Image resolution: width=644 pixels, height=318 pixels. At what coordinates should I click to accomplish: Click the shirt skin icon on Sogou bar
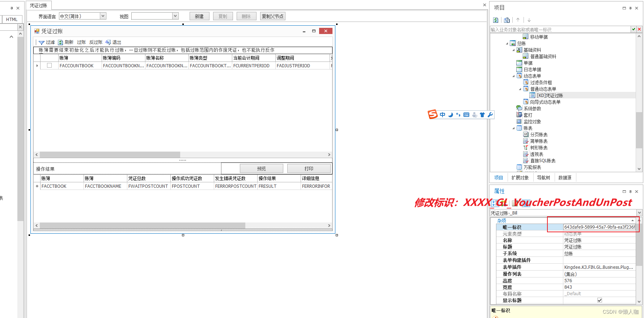pos(482,115)
